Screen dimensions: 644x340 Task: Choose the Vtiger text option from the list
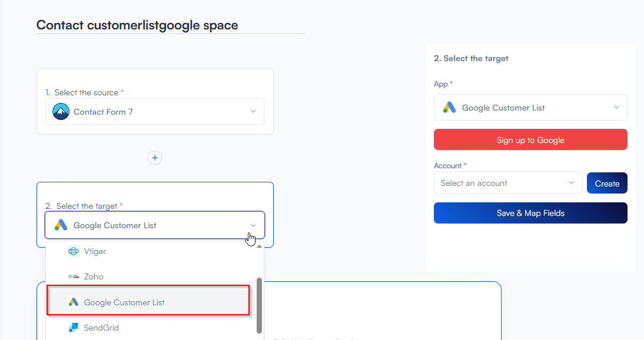click(95, 251)
